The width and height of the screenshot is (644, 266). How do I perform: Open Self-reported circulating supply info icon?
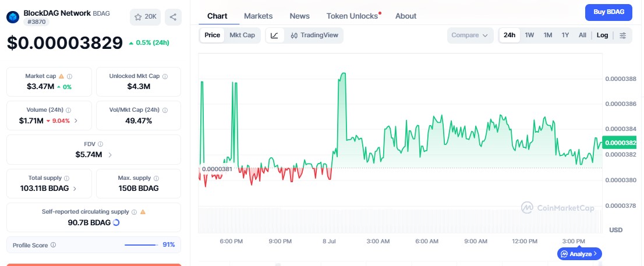(134, 212)
